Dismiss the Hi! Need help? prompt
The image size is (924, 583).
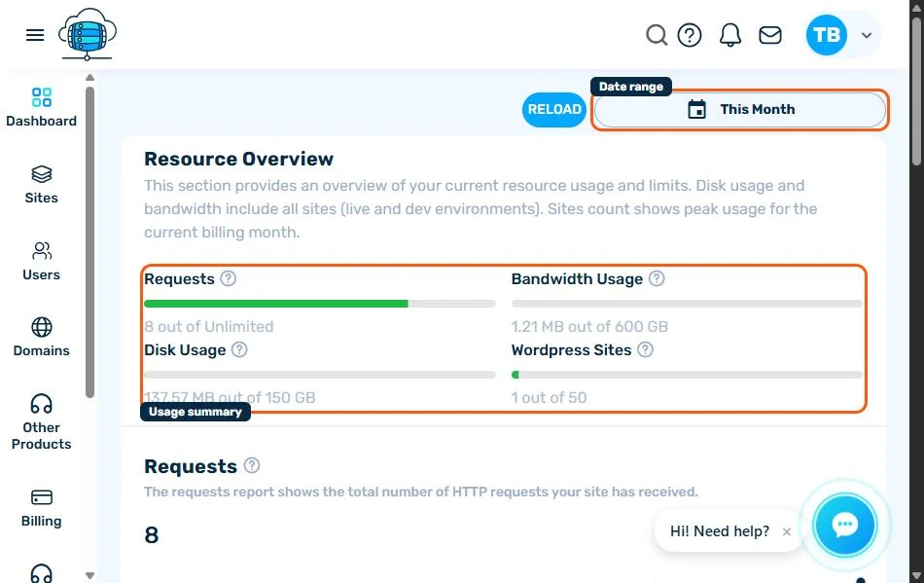787,531
